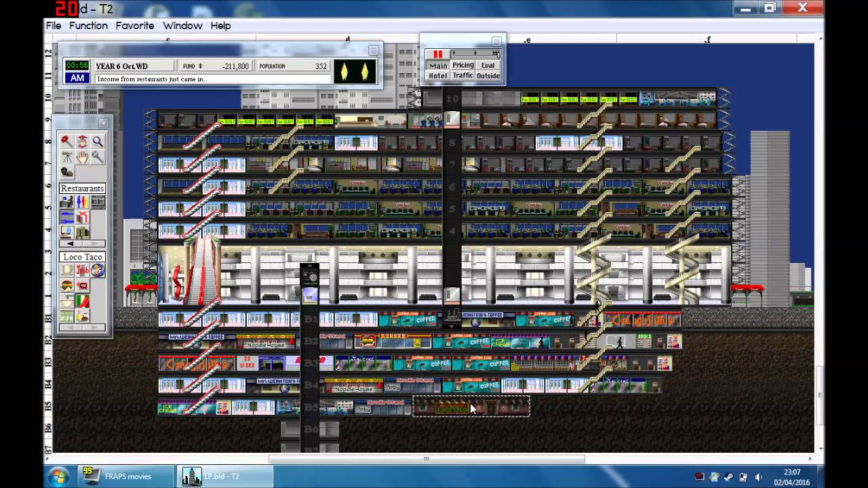Select the red demolish tool

pyautogui.click(x=66, y=142)
